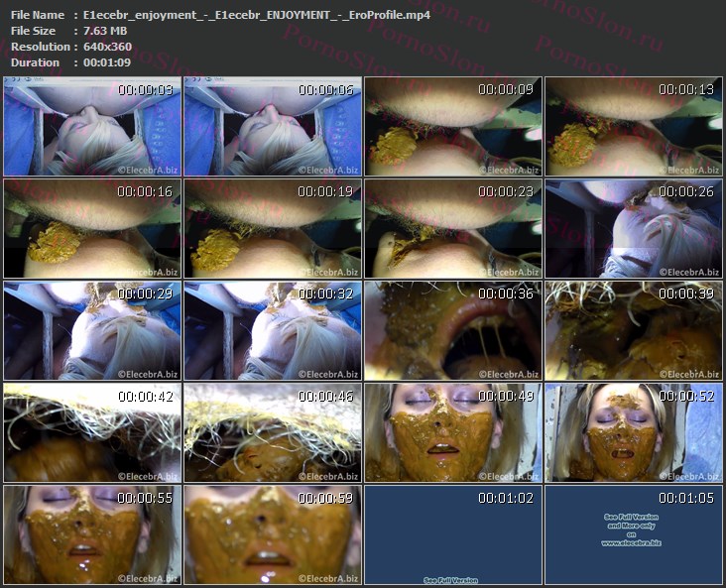Click the thumbnail timestamped 00:00:03
The image size is (726, 588).
92,127
